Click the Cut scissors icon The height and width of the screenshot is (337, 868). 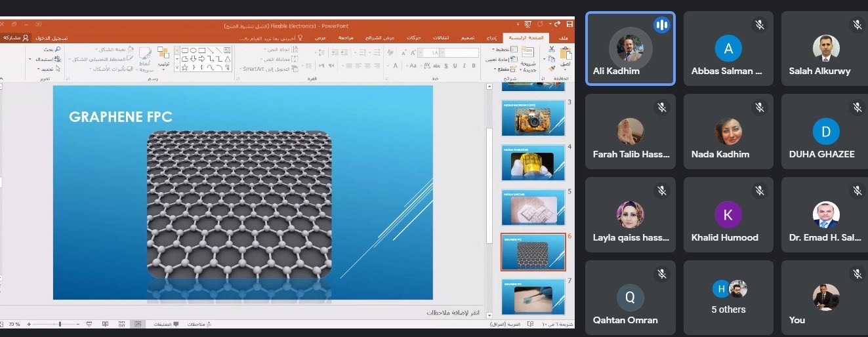[552, 49]
